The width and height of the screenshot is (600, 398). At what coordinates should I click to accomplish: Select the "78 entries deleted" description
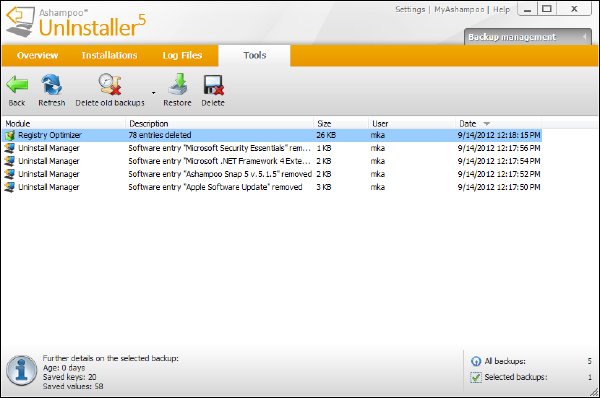(160, 135)
